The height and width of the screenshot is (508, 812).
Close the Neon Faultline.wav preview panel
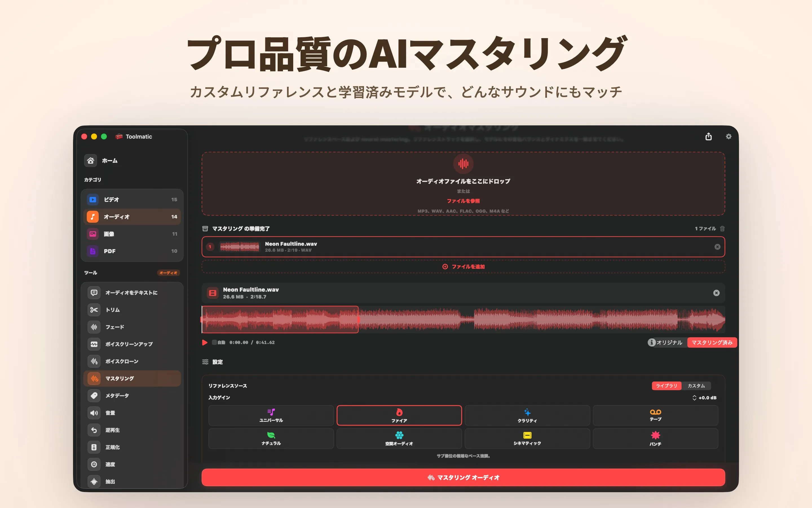(x=716, y=293)
